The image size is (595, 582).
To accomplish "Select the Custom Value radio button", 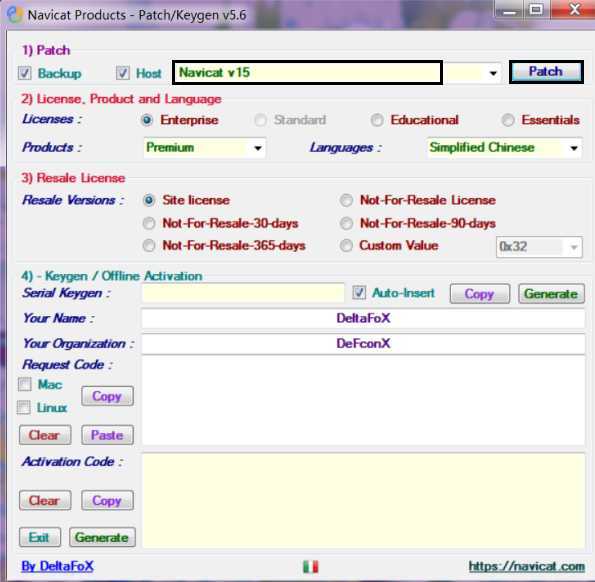I will point(346,245).
